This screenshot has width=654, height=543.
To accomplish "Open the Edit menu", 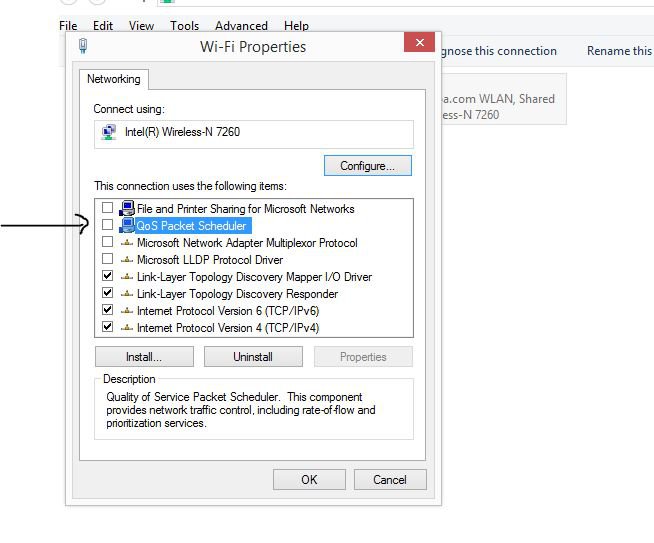I will tap(103, 26).
